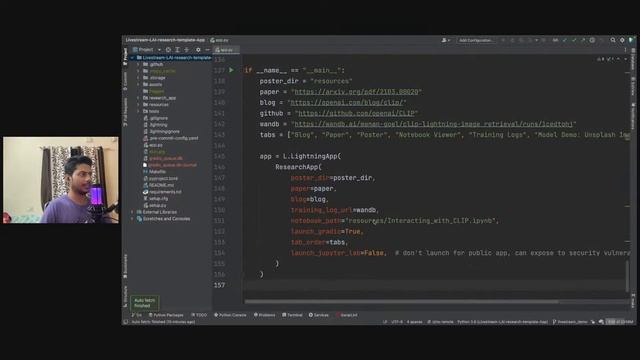
Task: Open Pull Requests side tab
Action: coord(125,112)
